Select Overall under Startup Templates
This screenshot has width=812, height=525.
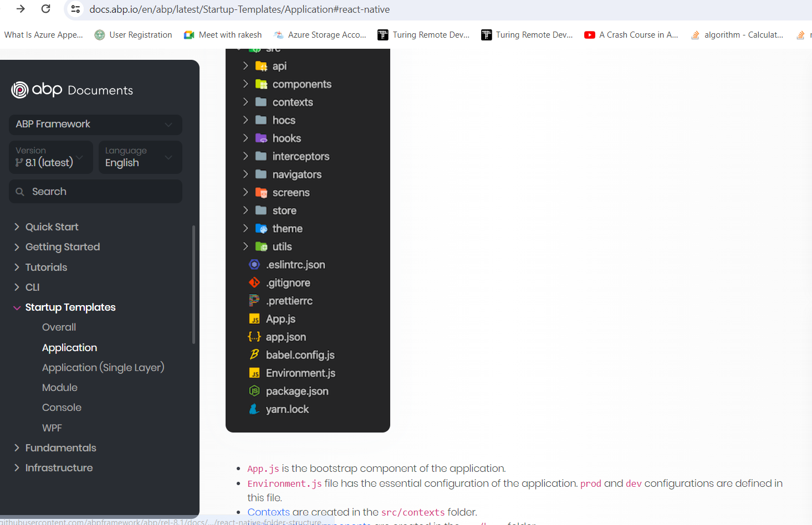coord(59,327)
